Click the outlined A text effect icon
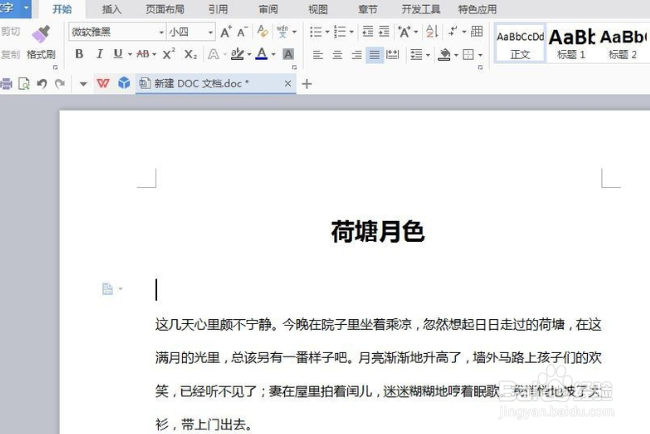Image resolution: width=650 pixels, height=434 pixels. 213,54
